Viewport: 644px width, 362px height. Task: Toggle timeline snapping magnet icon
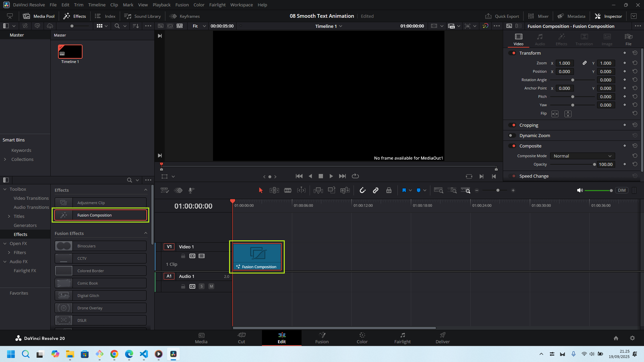(363, 190)
